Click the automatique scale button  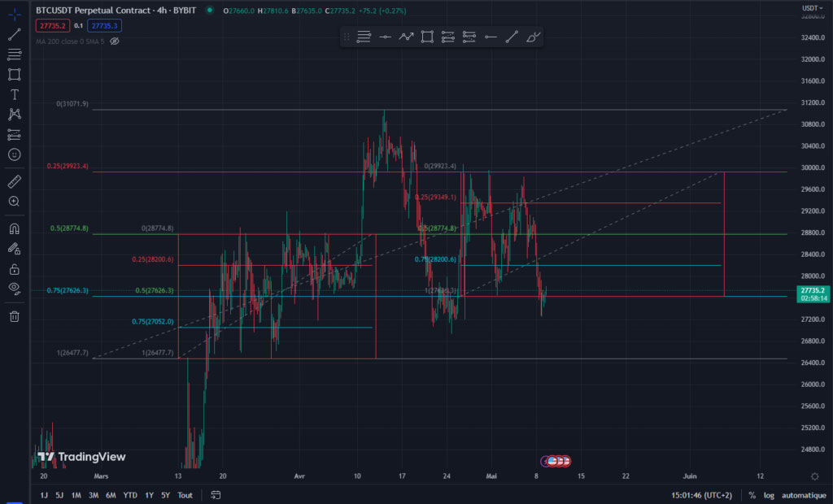804,495
